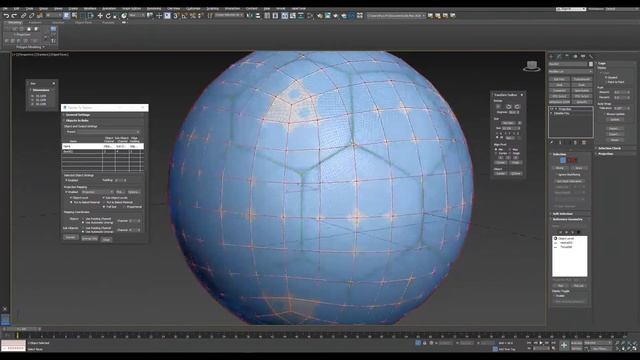Open the File menu
This screenshot has height=360, width=640.
click(5, 9)
